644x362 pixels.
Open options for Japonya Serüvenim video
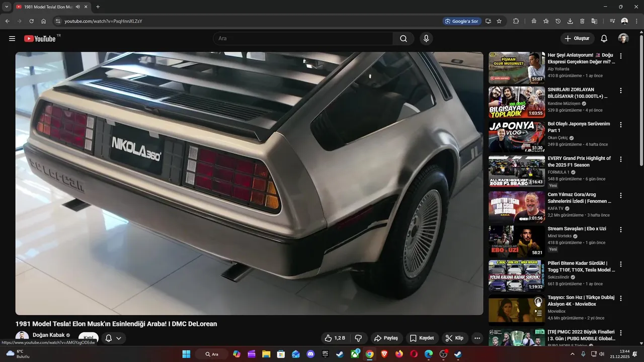620,125
